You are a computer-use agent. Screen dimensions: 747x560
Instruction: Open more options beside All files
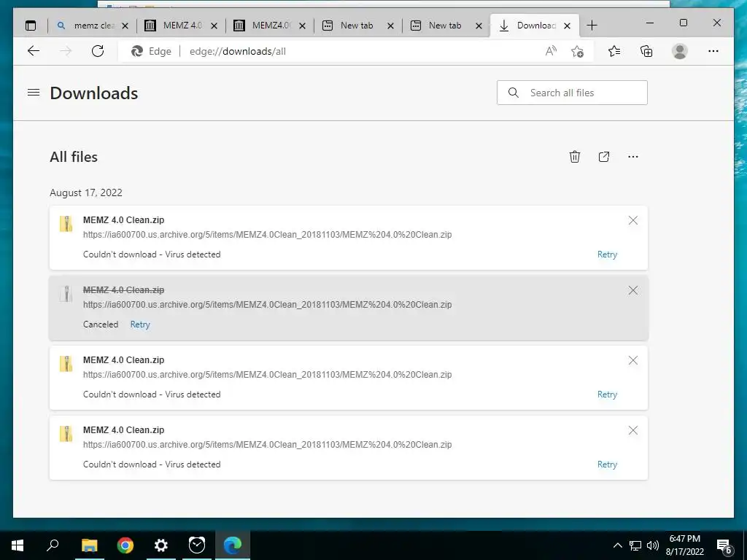point(632,157)
